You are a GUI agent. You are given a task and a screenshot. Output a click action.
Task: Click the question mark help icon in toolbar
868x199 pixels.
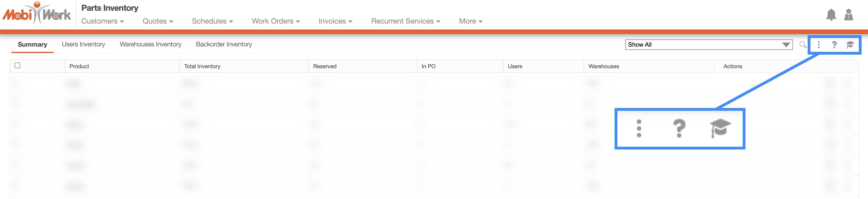(x=834, y=44)
